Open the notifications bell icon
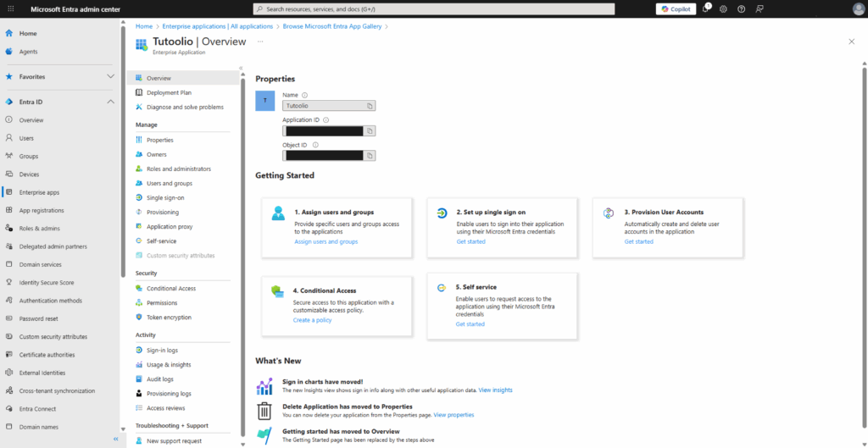Image resolution: width=868 pixels, height=448 pixels. [x=705, y=8]
